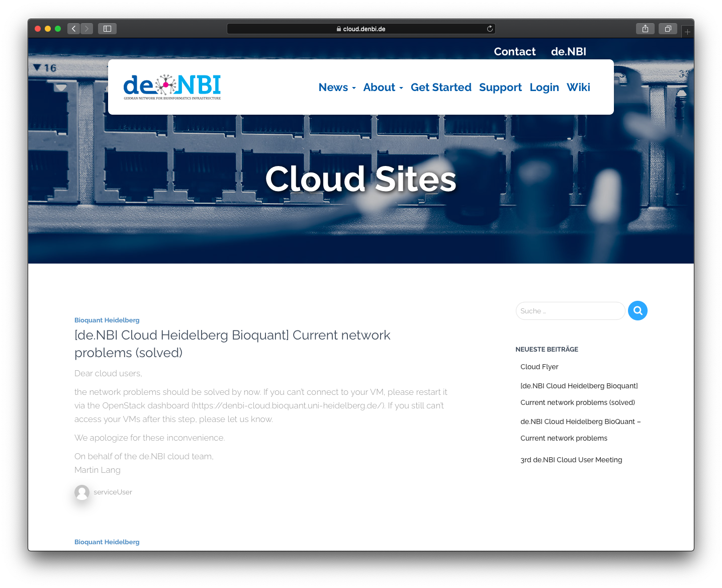Click the padlock icon in address bar
This screenshot has width=722, height=588.
[339, 29]
